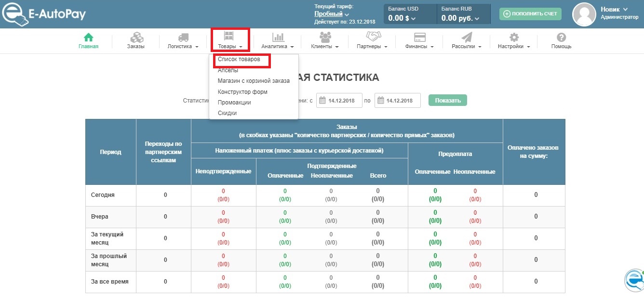The width and height of the screenshot is (644, 298).
Task: Expand the Пробный tariff dropdown
Action: [332, 14]
